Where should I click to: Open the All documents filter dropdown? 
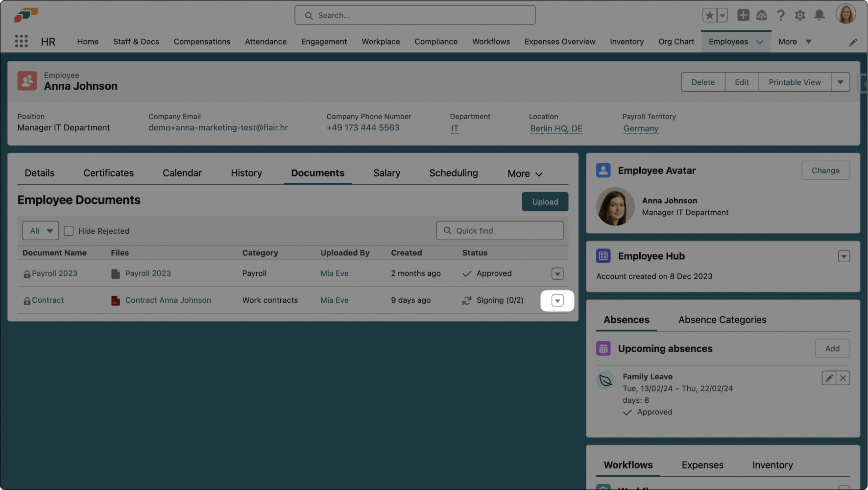[x=41, y=231]
